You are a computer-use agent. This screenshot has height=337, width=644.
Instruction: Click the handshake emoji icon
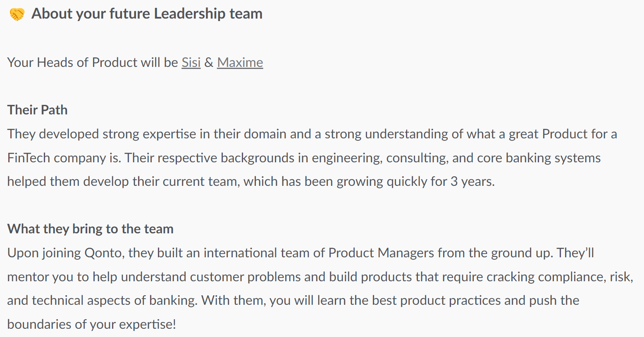(17, 14)
